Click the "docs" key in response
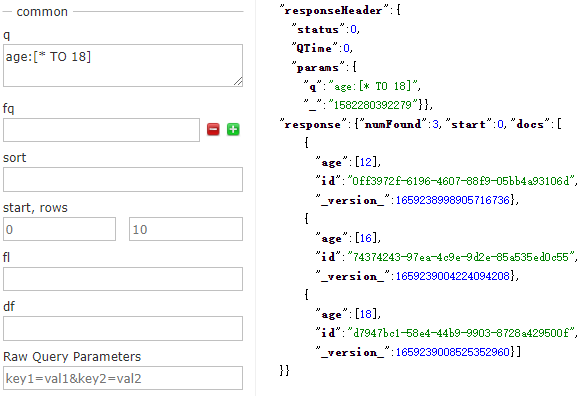Screen dimensions: 588x396 point(530,124)
